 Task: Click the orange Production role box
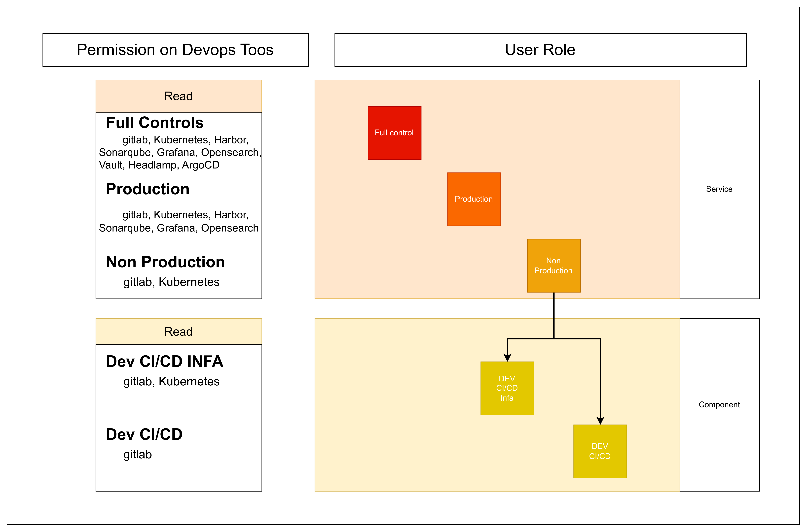474,199
